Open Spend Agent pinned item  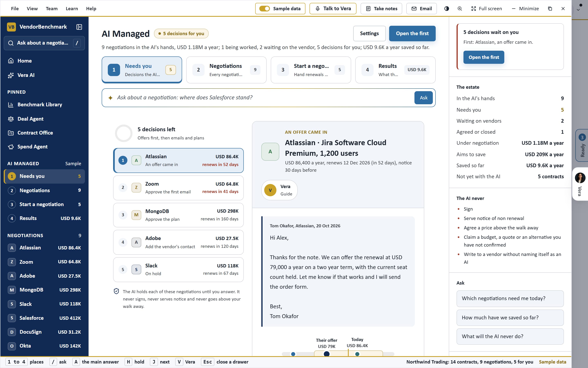point(44,147)
